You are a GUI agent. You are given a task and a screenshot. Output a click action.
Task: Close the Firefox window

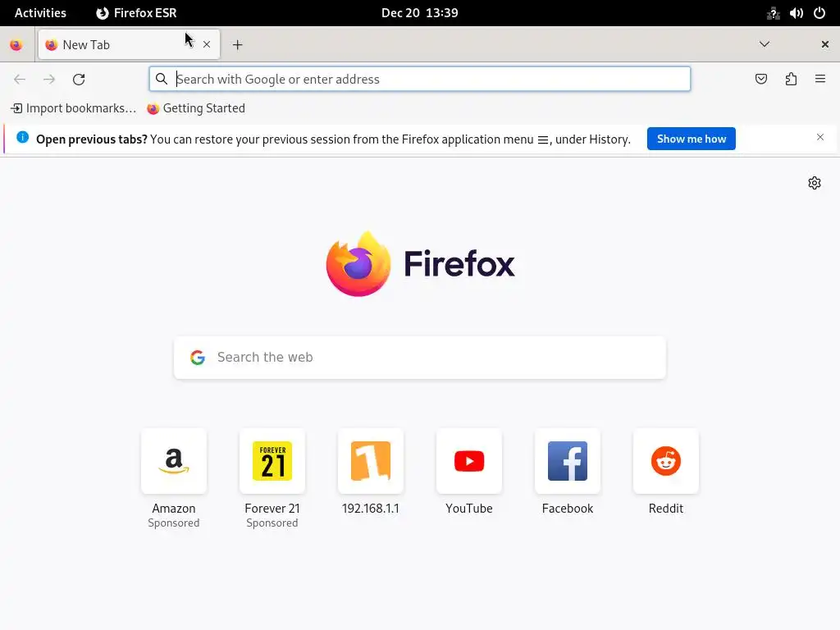[x=825, y=44]
